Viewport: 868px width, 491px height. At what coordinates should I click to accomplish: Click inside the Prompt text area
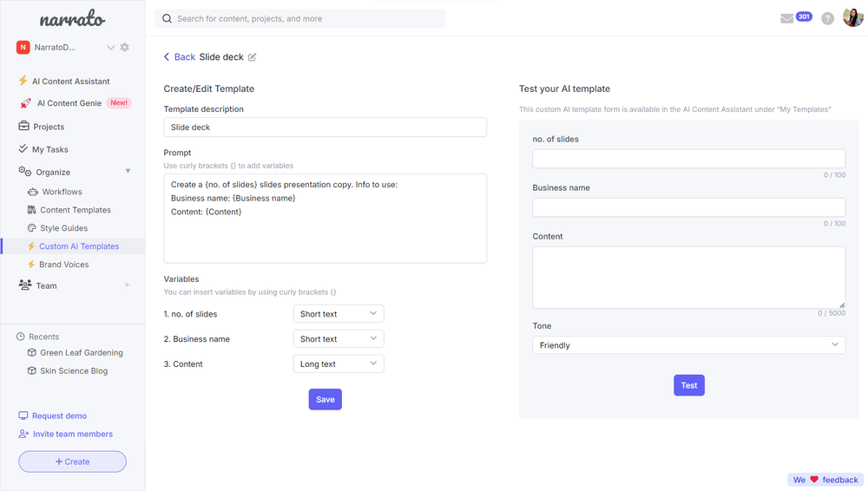[x=325, y=219]
